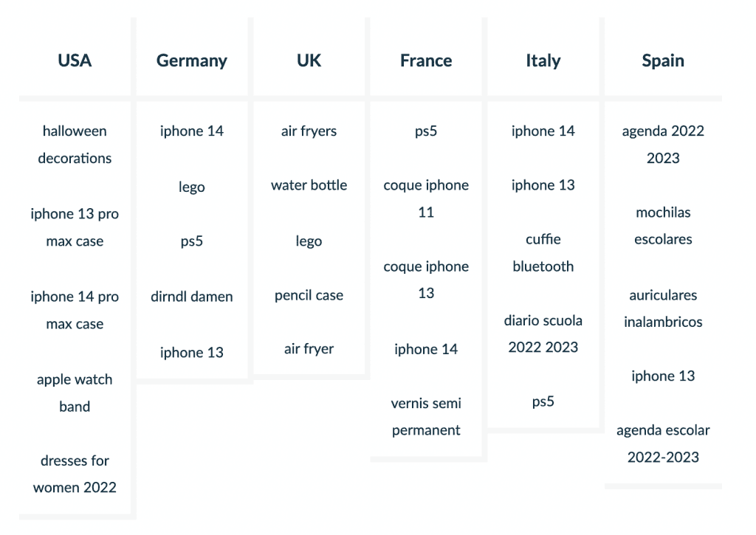Select dirndl damen in Germany column
The image size is (756, 535).
click(x=191, y=297)
